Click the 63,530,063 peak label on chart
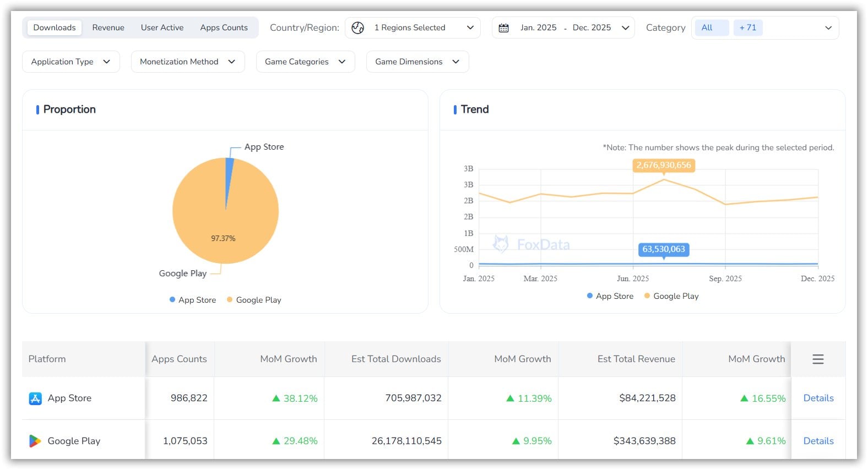Viewport: 868px width, 470px height. coord(663,249)
